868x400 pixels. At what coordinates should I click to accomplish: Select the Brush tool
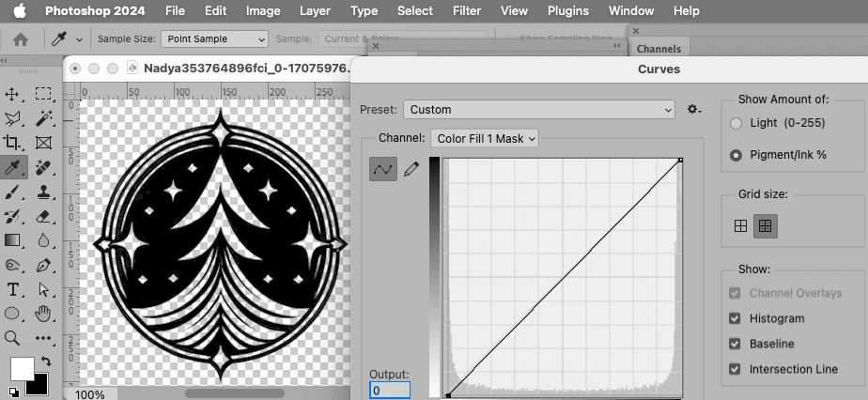point(11,192)
